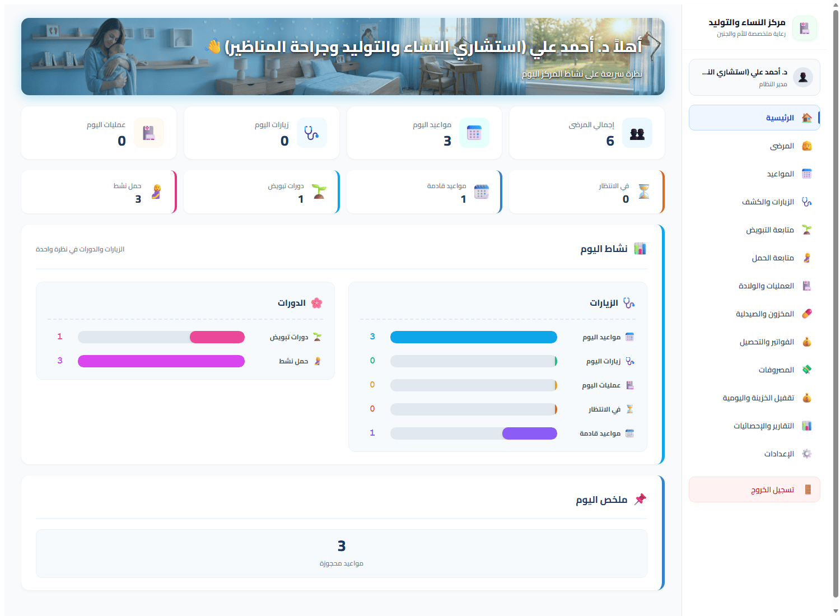
Task: Click the نشاط اليوم section heading
Action: (604, 249)
